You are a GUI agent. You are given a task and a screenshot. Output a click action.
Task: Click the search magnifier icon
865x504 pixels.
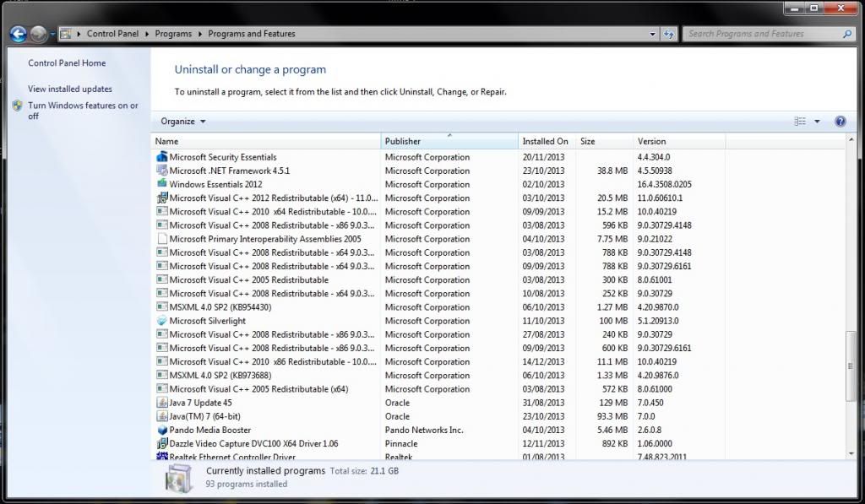tap(846, 34)
